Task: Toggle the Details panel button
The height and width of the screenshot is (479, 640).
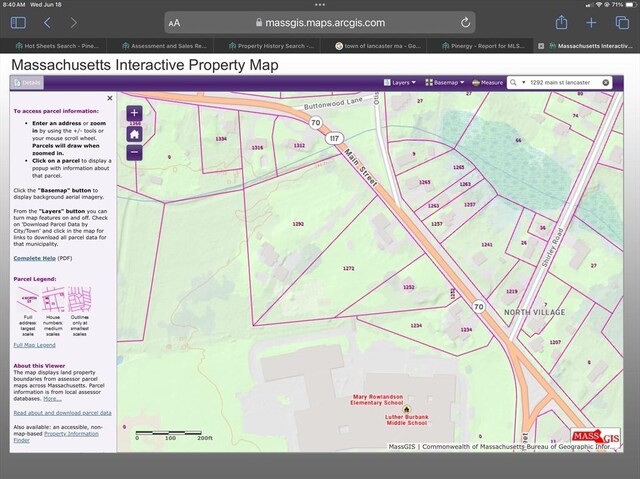Action: point(27,83)
